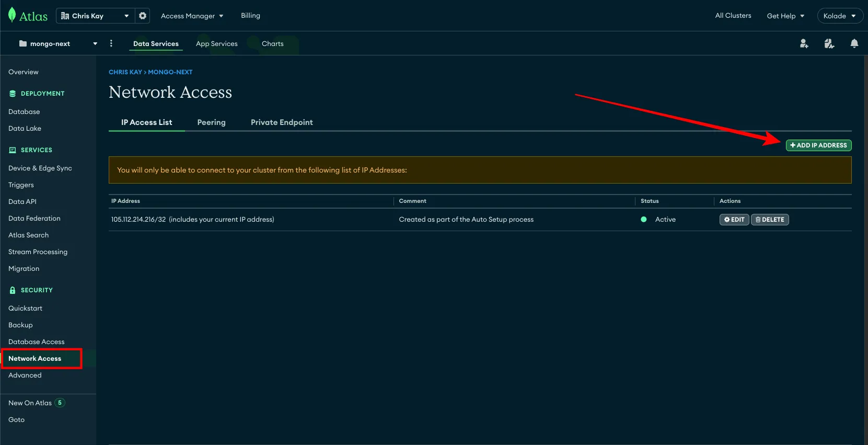868x445 pixels.
Task: Select Peering tab
Action: 212,122
